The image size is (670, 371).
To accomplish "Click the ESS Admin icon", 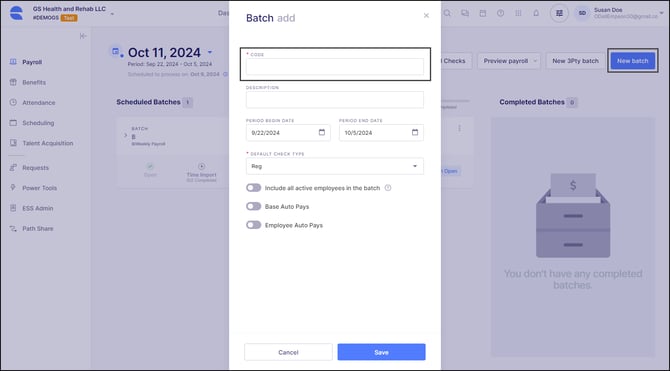I will [x=13, y=208].
